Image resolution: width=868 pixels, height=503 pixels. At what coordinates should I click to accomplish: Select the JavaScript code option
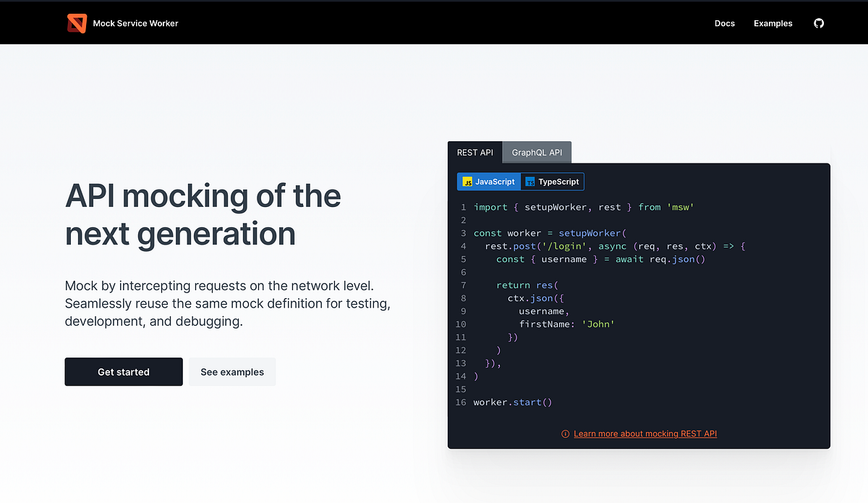(x=489, y=182)
